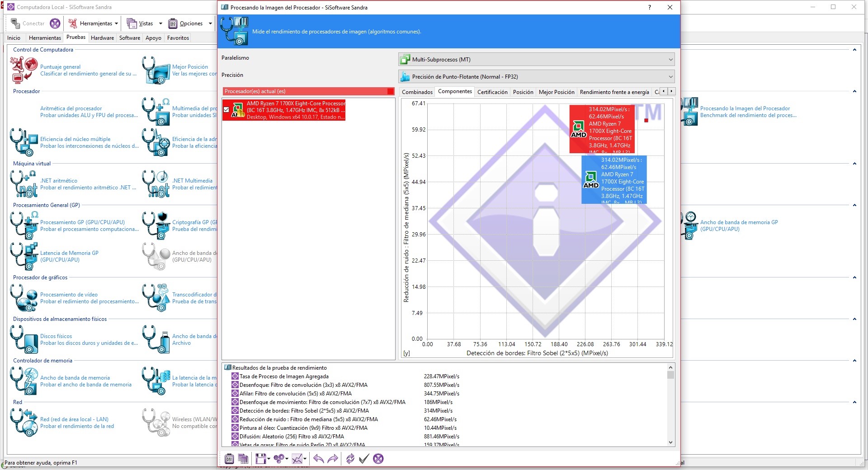Viewport: 868px width, 470px height.
Task: Open the Hardware tab
Action: [x=102, y=38]
